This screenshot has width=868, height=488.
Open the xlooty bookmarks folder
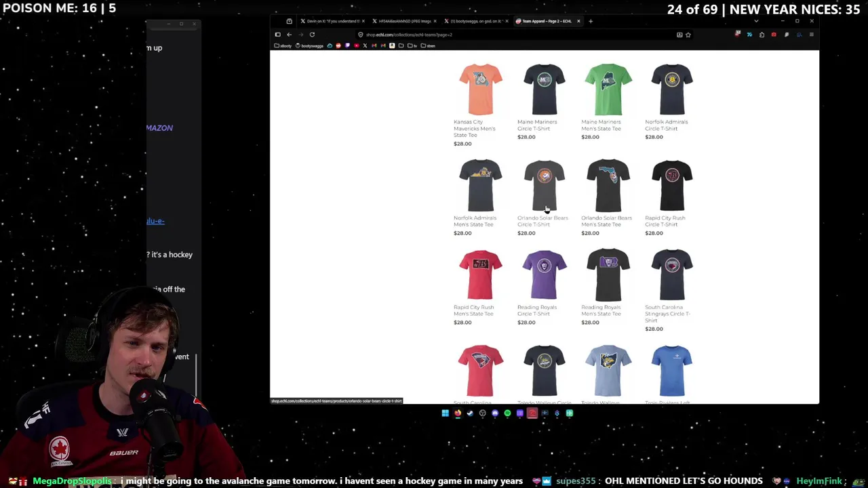pyautogui.click(x=283, y=45)
